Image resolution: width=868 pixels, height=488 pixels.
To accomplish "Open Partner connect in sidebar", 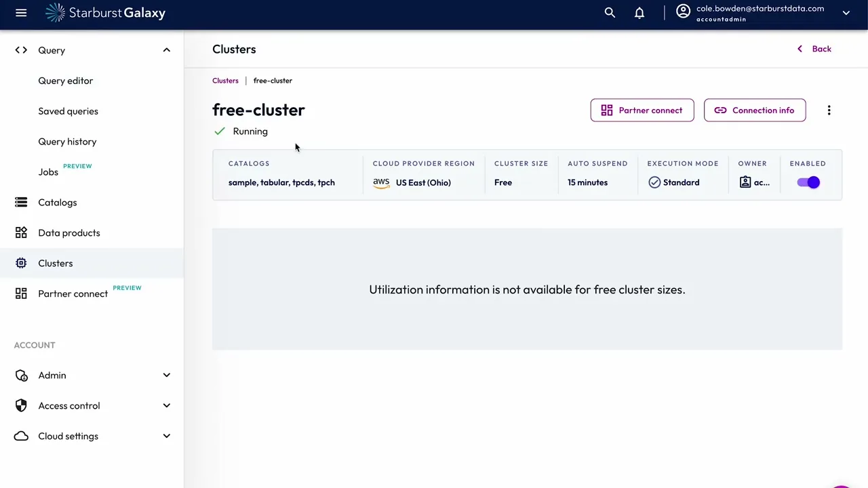I will (73, 294).
